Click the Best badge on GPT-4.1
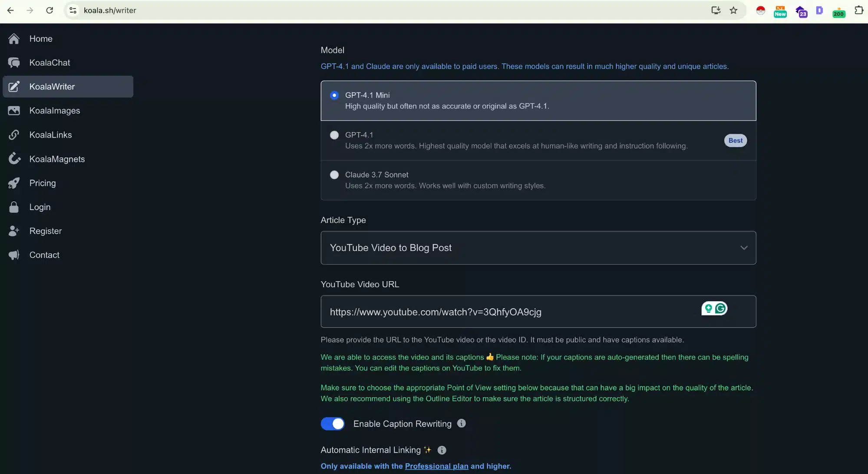Viewport: 868px width, 474px height. 735,140
